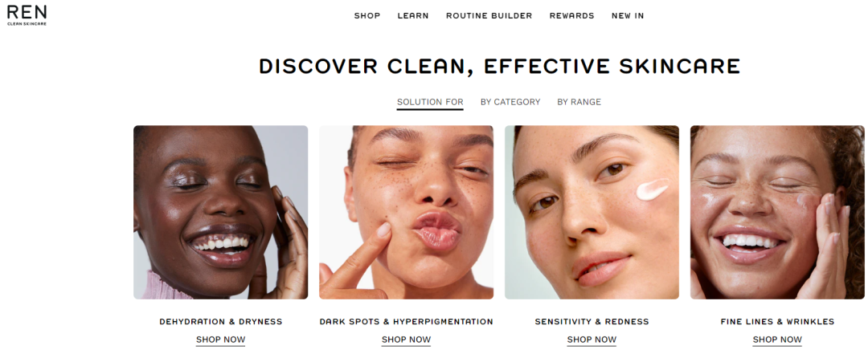
Task: Switch to the By Category tab
Action: 510,102
